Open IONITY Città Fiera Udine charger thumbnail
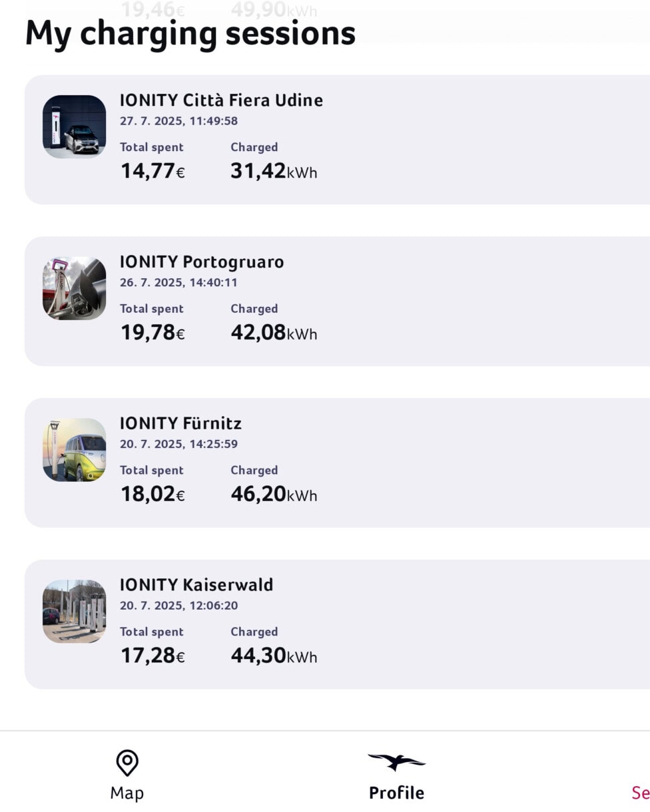The image size is (650, 812). click(75, 126)
